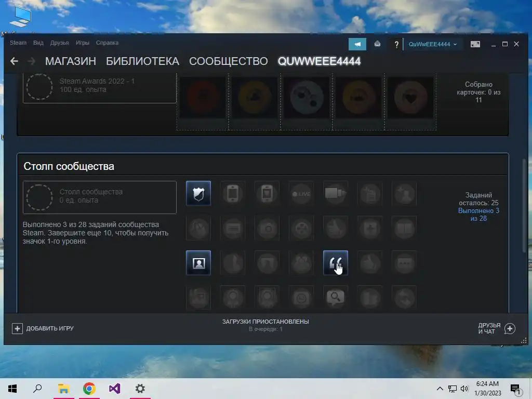Show hidden tray icons chevron
Image resolution: width=532 pixels, height=399 pixels.
tap(440, 389)
